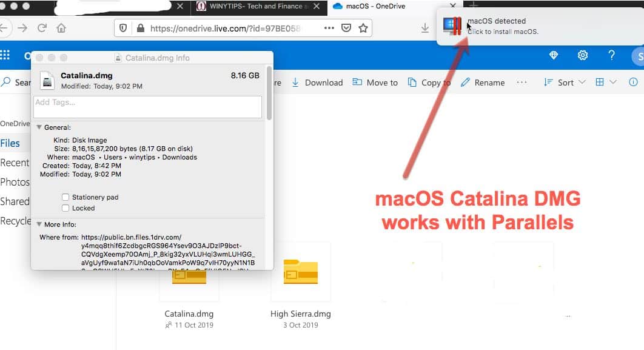644x350 pixels.
Task: Close the WINYTIPS browser tab
Action: (317, 6)
